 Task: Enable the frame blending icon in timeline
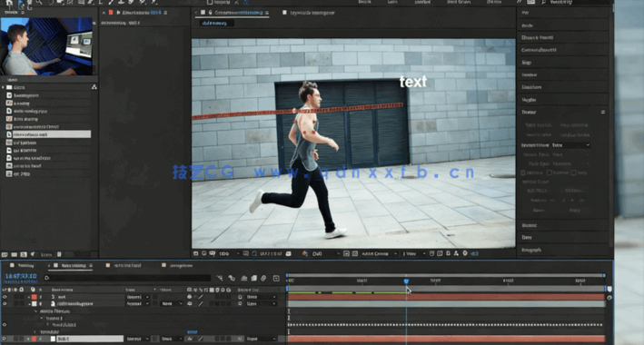(253, 278)
